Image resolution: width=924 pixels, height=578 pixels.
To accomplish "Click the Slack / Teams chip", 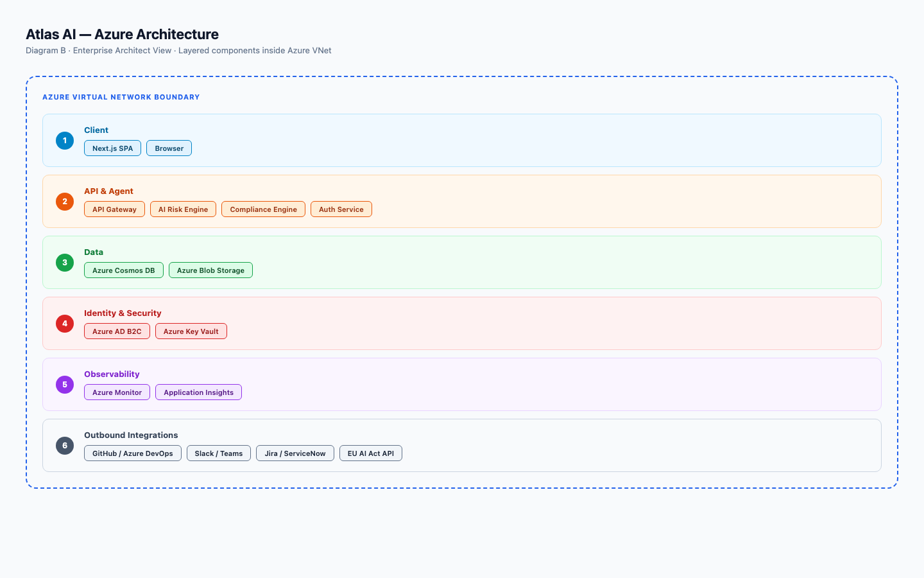I will pos(219,453).
